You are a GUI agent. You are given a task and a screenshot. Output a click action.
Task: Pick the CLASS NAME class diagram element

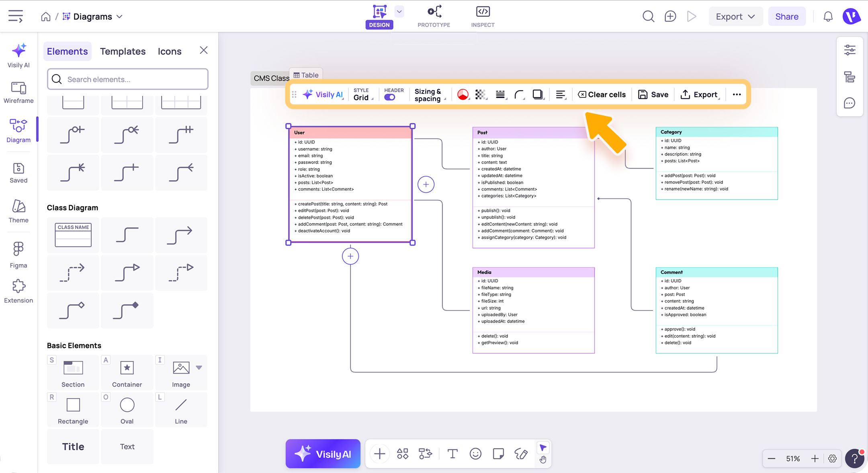pos(73,235)
